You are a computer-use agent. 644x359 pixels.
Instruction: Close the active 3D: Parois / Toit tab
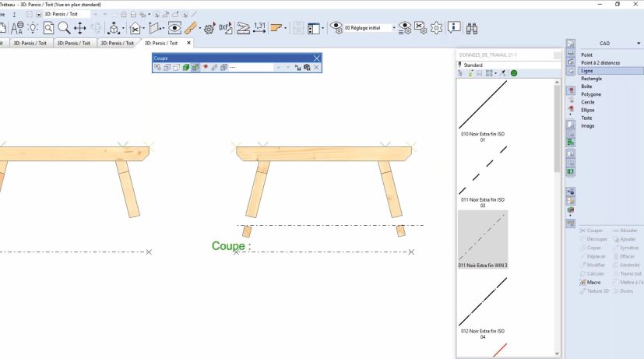(x=188, y=44)
